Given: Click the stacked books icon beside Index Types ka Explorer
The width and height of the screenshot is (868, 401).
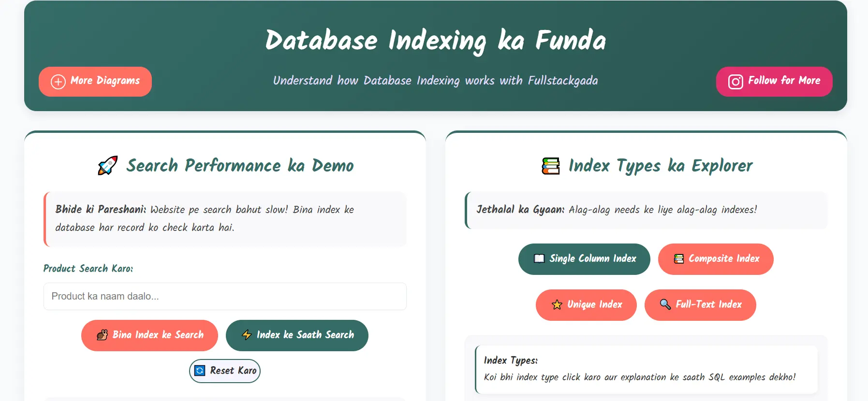Looking at the screenshot, I should tap(551, 166).
